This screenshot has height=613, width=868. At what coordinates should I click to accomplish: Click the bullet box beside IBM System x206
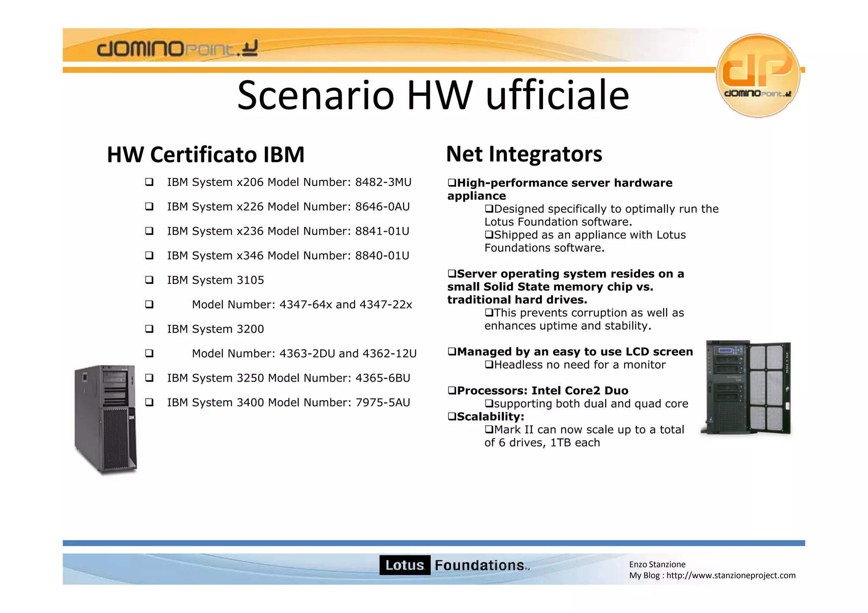point(149,182)
